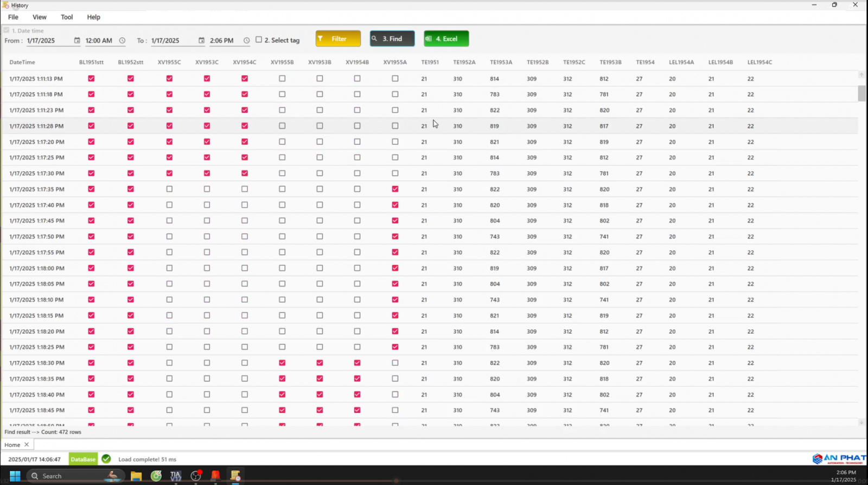Toggle XV1955A checkbox in 1:11:13 PM row
This screenshot has height=485, width=868.
[395, 79]
